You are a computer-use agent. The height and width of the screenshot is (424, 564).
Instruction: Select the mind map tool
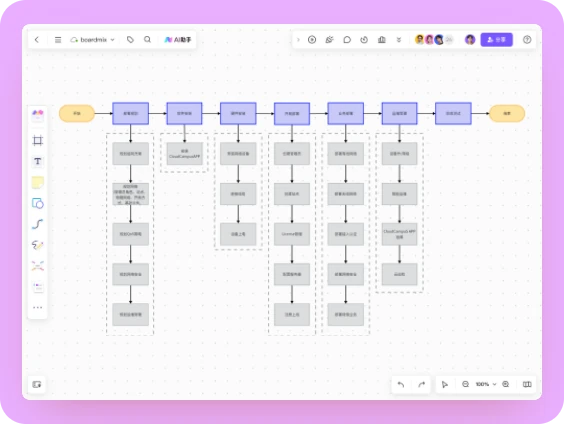38,266
